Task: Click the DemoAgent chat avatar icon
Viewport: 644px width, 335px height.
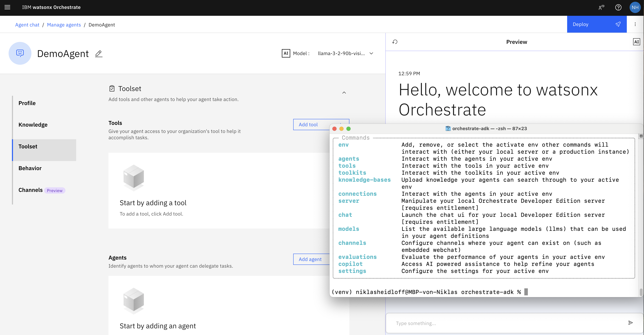Action: (x=20, y=53)
